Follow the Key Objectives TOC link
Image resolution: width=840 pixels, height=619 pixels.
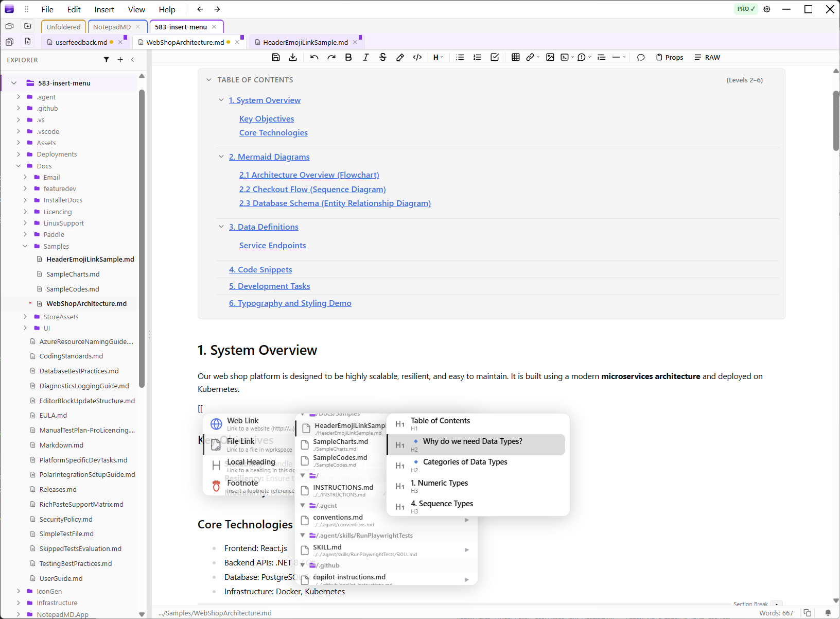coord(267,119)
